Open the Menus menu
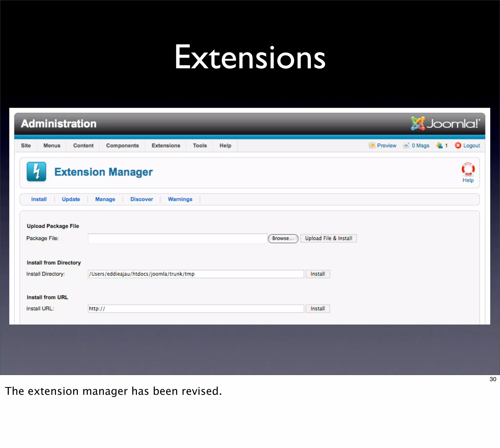This screenshot has width=500, height=448. pyautogui.click(x=52, y=145)
